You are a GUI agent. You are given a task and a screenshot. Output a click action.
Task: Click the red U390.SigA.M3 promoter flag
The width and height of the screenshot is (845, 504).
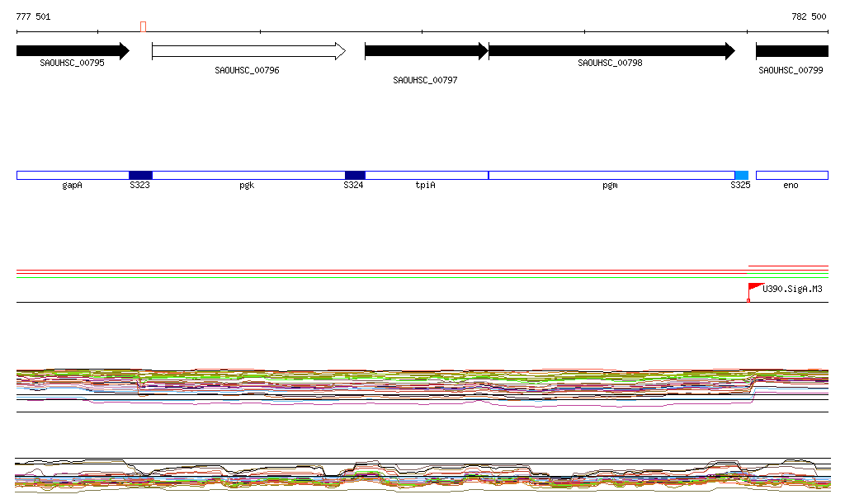(754, 288)
